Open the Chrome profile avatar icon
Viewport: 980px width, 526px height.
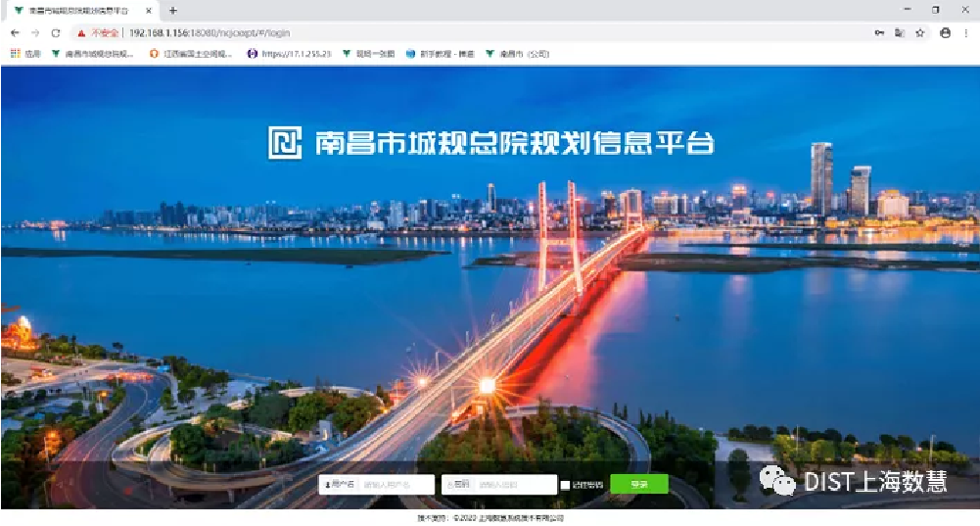[945, 32]
